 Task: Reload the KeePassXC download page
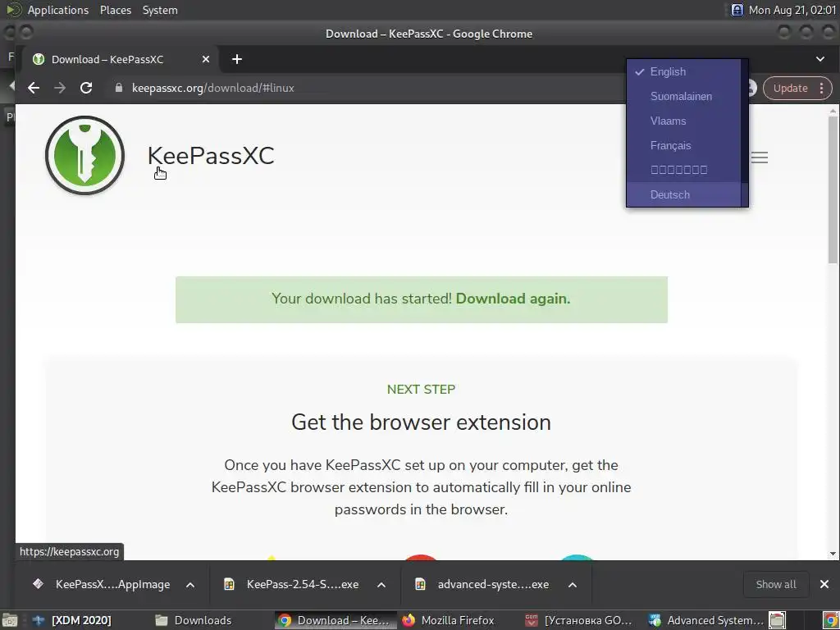85,88
